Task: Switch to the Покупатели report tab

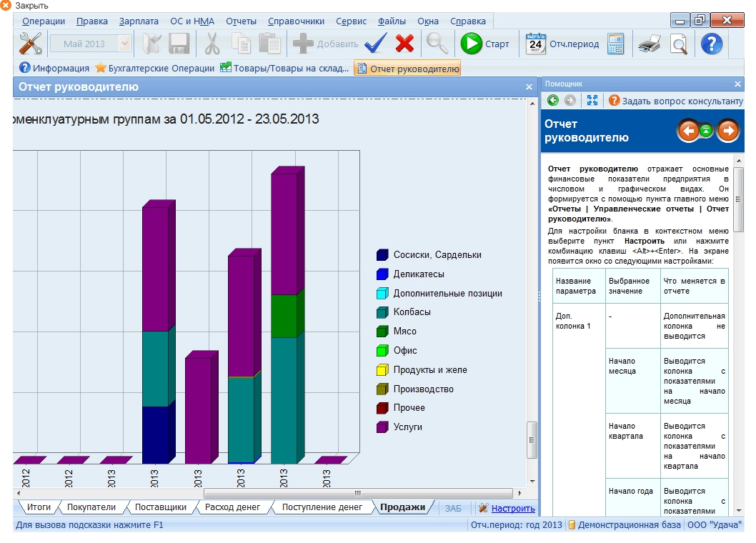Action: [91, 507]
